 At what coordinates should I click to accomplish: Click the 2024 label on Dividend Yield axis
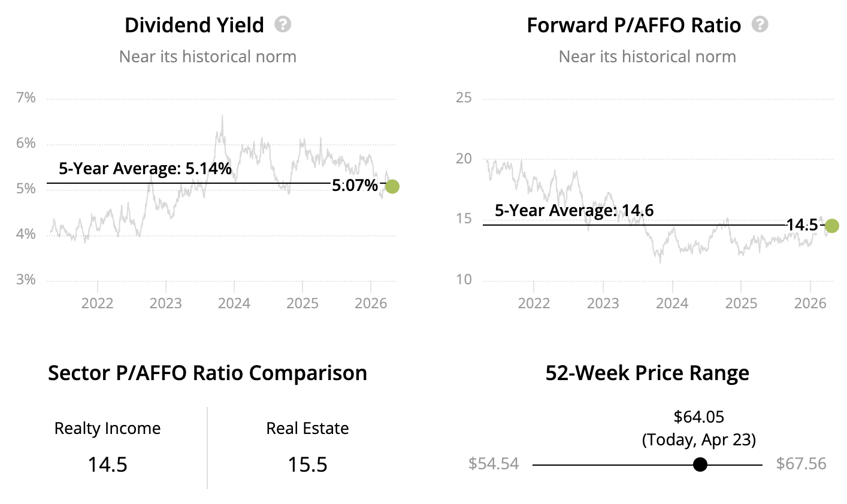tap(234, 303)
